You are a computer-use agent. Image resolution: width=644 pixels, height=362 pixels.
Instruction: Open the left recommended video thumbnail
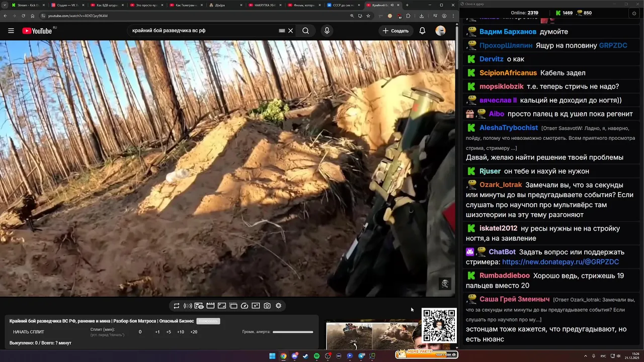click(x=349, y=336)
